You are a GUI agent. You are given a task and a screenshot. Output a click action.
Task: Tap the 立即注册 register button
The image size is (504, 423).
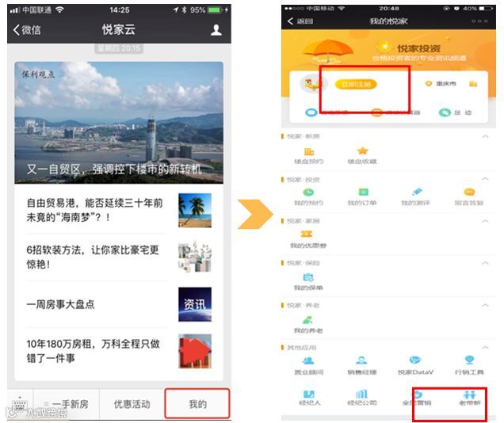coord(356,85)
